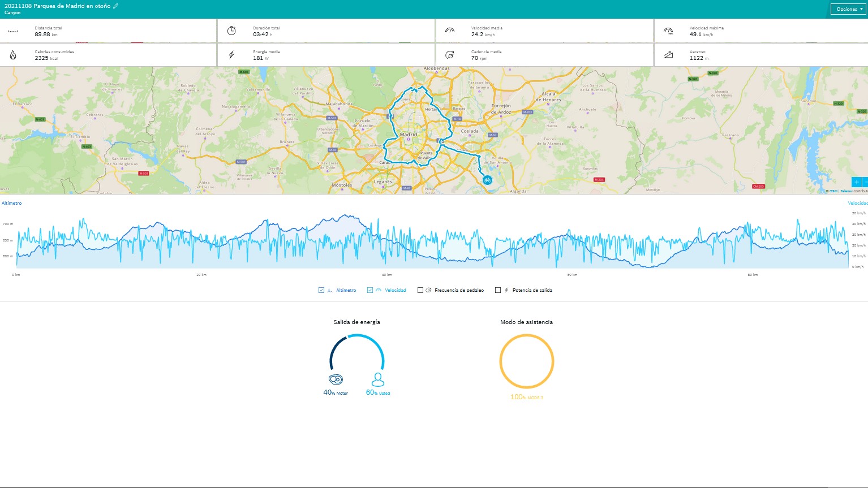Click the gauge icon beside Velocidad máxima
The height and width of the screenshot is (488, 868).
point(668,31)
